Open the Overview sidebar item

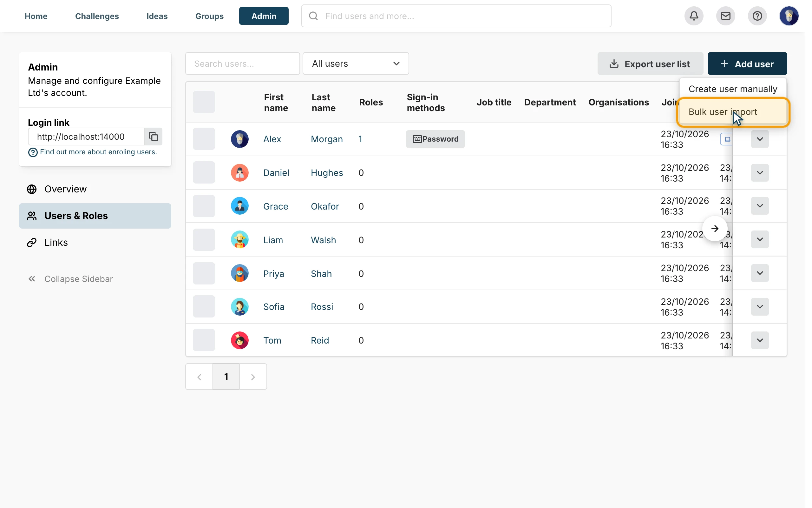click(95, 189)
